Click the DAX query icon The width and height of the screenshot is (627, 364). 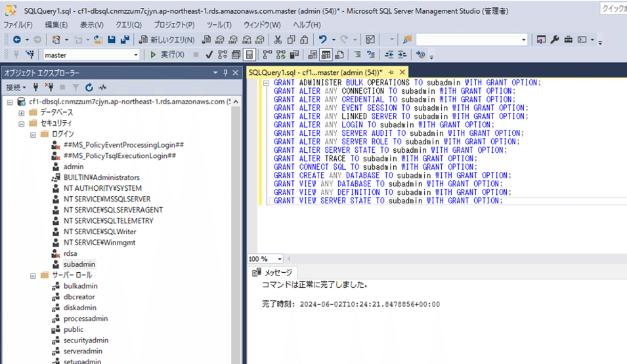[260, 39]
